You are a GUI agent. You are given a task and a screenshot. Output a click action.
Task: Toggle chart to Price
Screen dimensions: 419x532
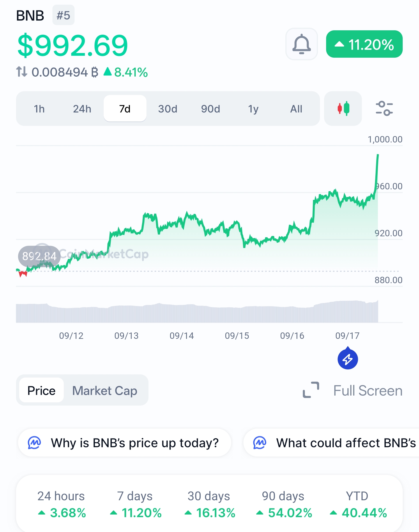tap(41, 390)
